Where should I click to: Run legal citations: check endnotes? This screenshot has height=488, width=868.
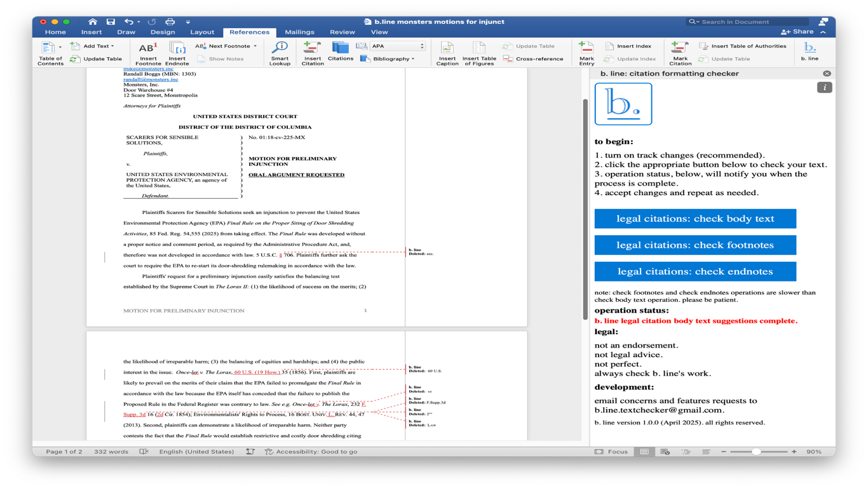tap(695, 271)
